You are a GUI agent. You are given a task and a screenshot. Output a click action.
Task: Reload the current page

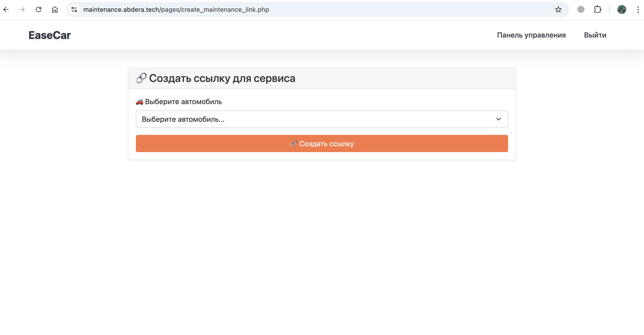click(38, 10)
